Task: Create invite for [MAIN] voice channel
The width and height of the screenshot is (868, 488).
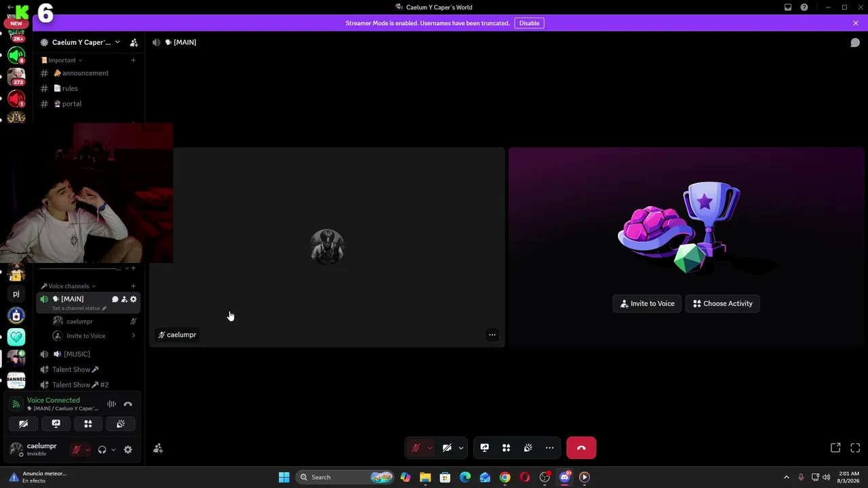Action: click(124, 299)
